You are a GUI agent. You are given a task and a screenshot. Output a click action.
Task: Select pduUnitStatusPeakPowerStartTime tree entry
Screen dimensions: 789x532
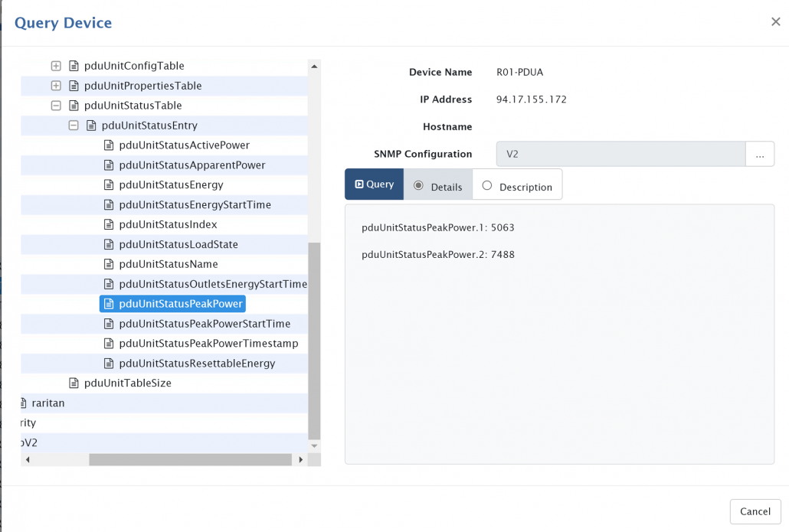click(205, 324)
